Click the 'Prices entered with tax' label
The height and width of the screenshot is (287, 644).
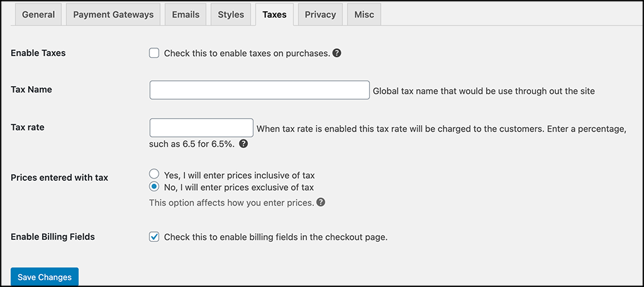60,178
